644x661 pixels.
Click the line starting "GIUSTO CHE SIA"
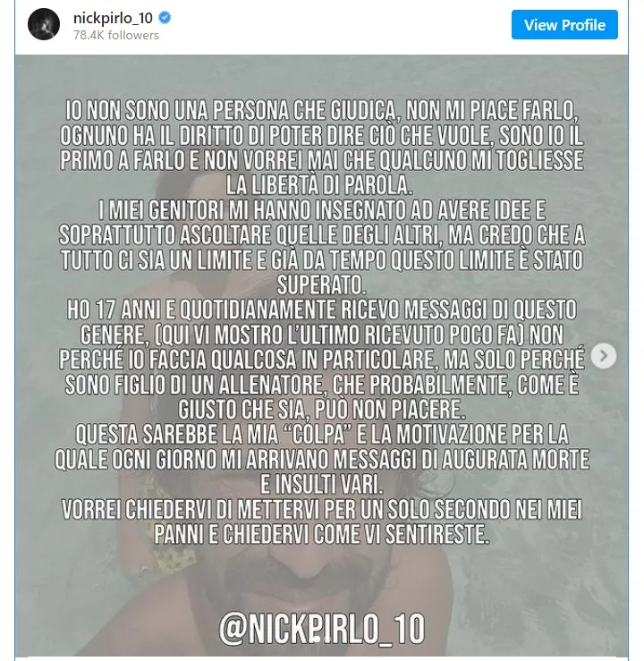point(322,410)
